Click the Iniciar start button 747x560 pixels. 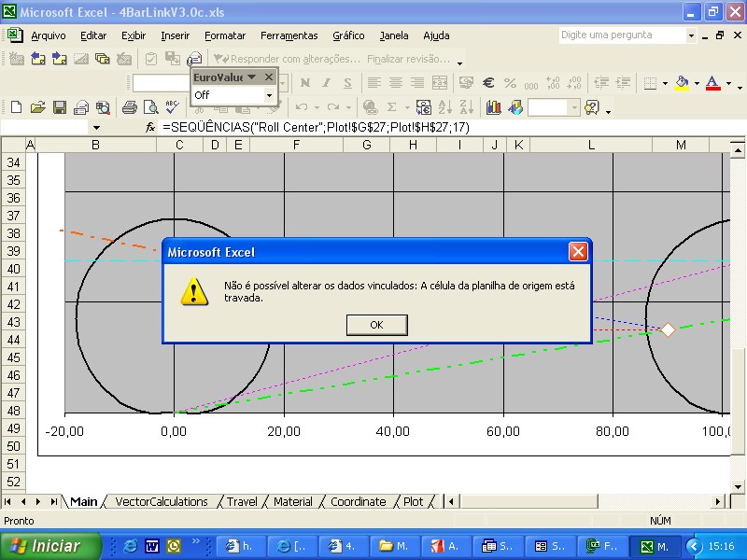pos(51,546)
